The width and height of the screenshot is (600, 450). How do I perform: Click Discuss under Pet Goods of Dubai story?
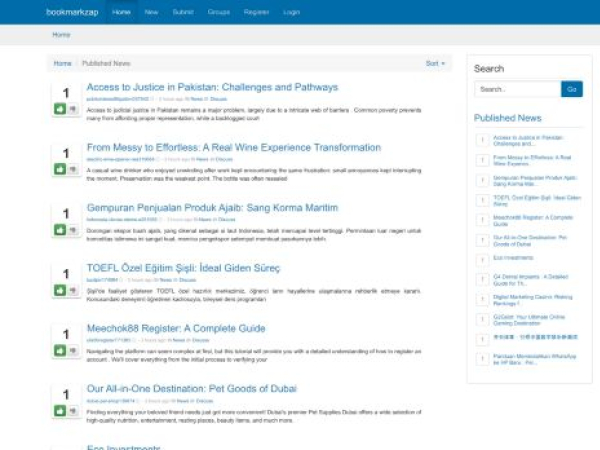pyautogui.click(x=205, y=401)
